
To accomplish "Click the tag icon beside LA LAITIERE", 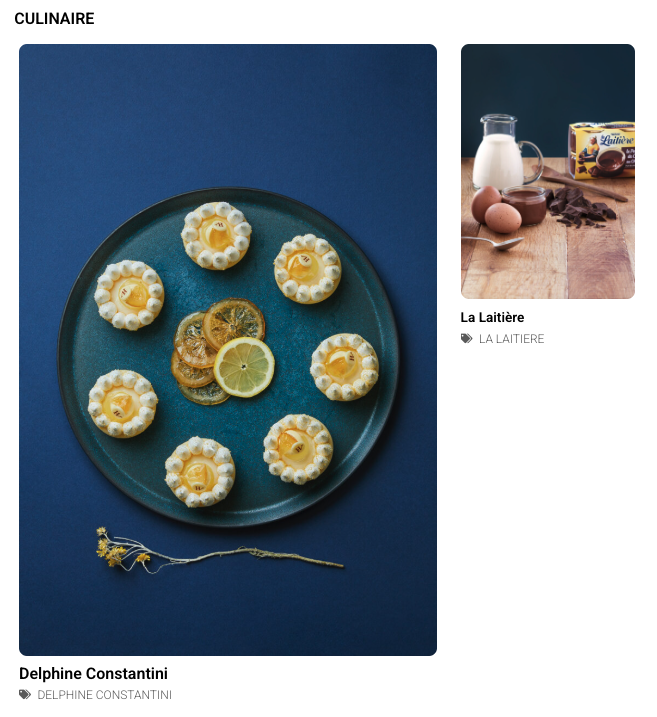I will pyautogui.click(x=467, y=338).
